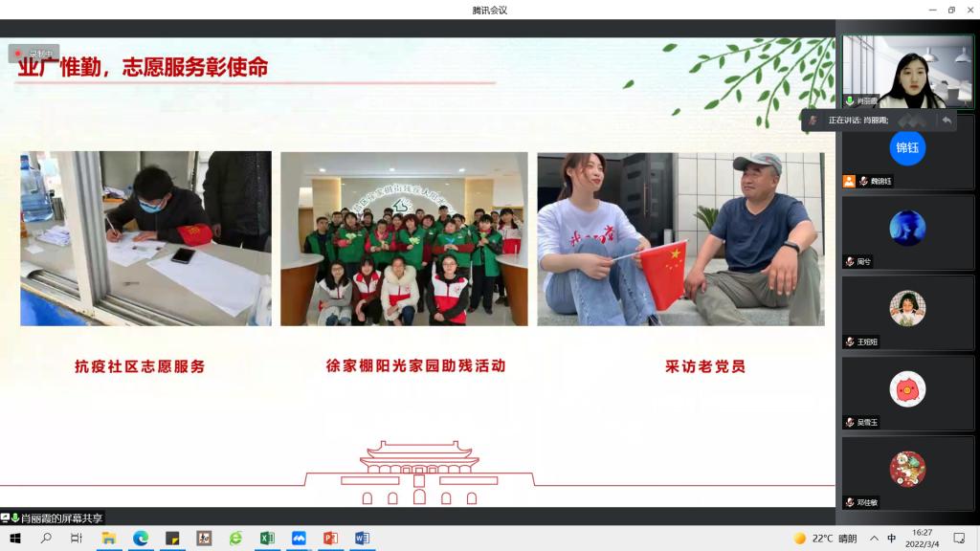980x551 pixels.
Task: Select the speaker's video thumbnail
Action: [907, 72]
